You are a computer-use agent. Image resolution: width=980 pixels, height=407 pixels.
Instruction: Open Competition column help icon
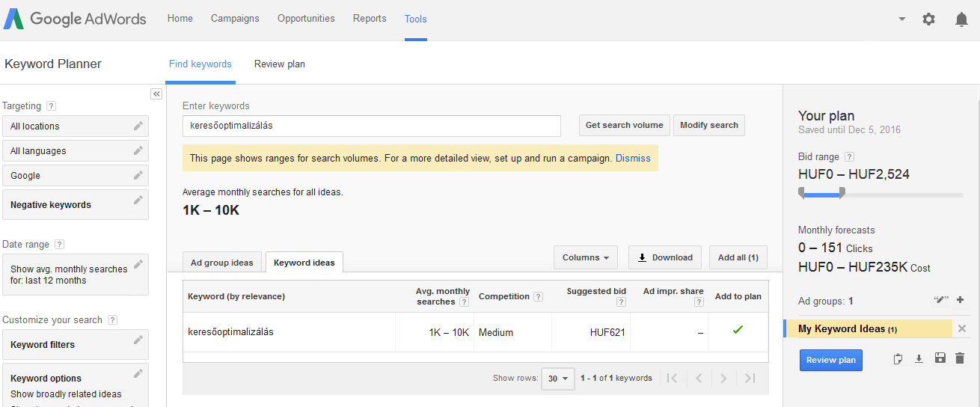pyautogui.click(x=539, y=297)
